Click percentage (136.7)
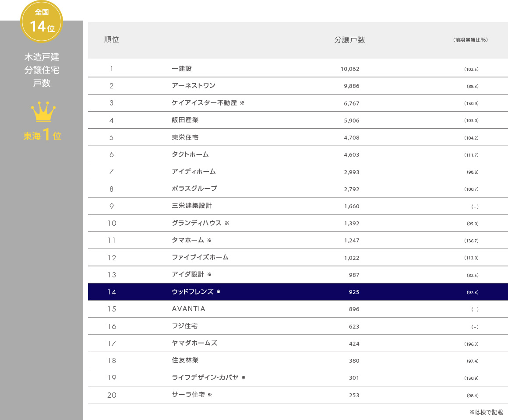The width and height of the screenshot is (508, 420). pyautogui.click(x=471, y=241)
